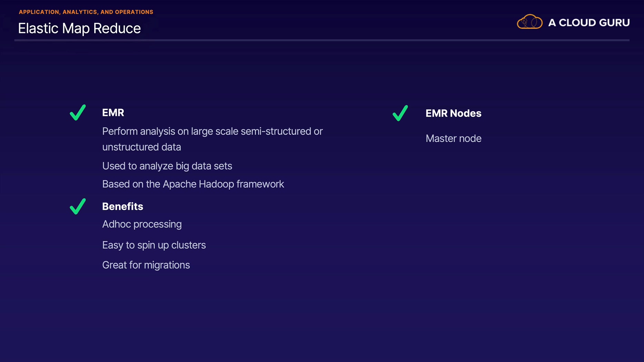Click the bold EMR Nodes heading
644x362 pixels.
tap(453, 113)
